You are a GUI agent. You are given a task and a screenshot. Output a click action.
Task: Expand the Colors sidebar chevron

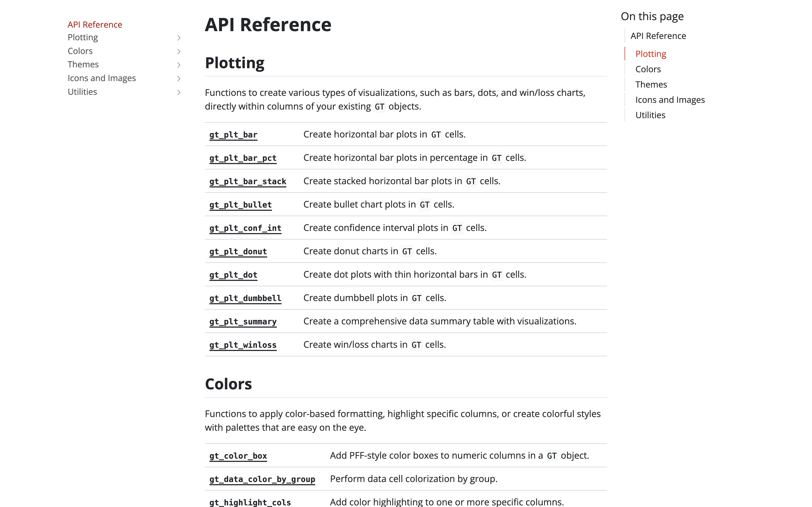coord(179,51)
